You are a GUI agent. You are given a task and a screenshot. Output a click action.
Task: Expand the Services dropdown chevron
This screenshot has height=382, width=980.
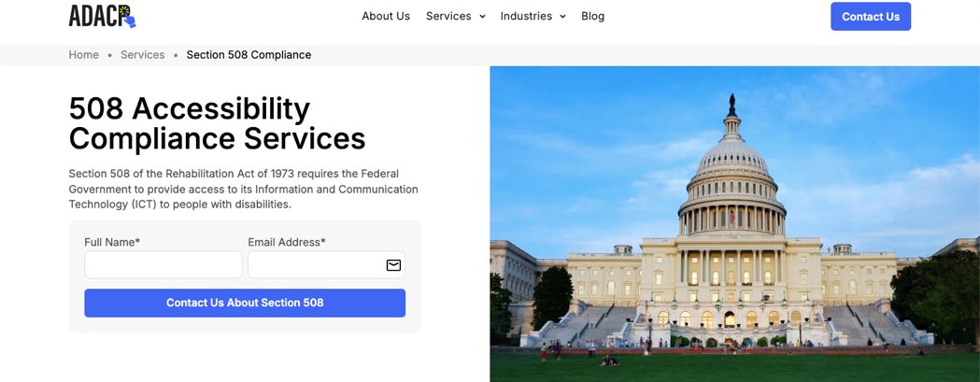pos(482,17)
